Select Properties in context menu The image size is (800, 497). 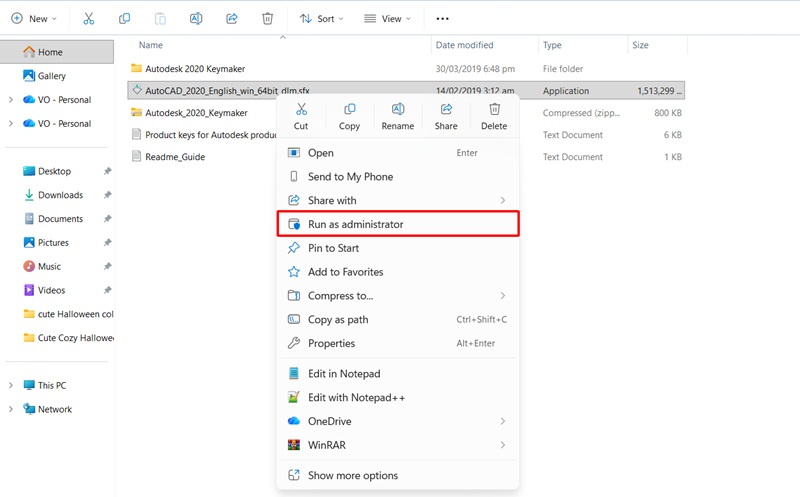click(x=398, y=343)
